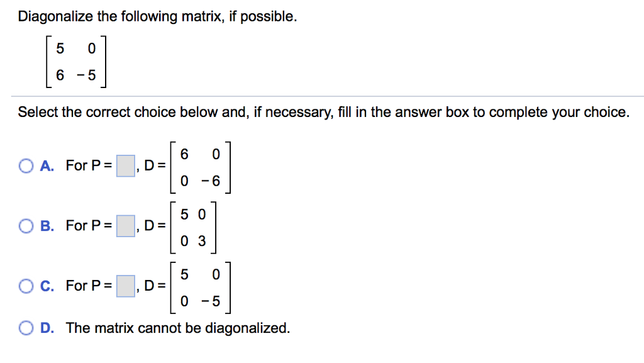The image size is (644, 363).
Task: Click the problem title 'Diagonalize the following matrix'
Action: 154,16
